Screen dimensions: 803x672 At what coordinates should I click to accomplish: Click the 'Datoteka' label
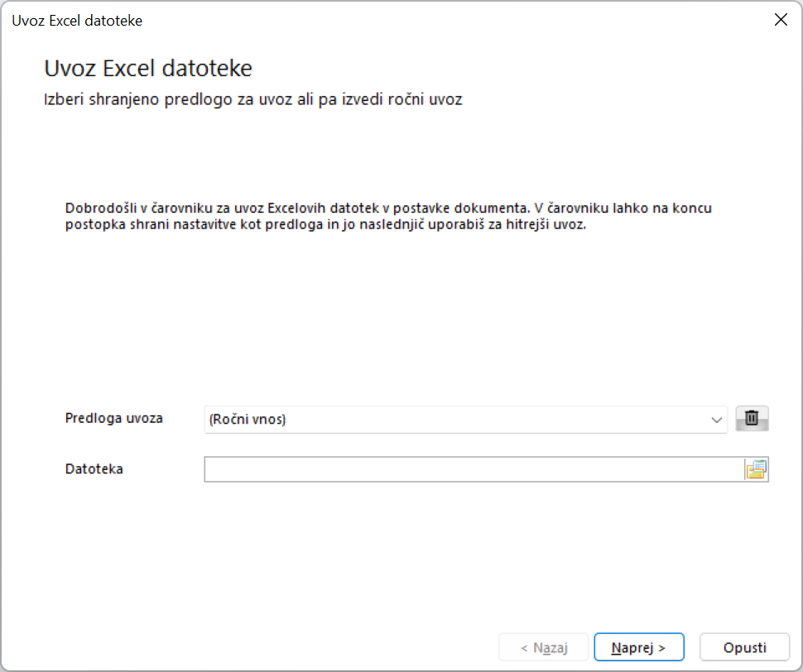(94, 468)
